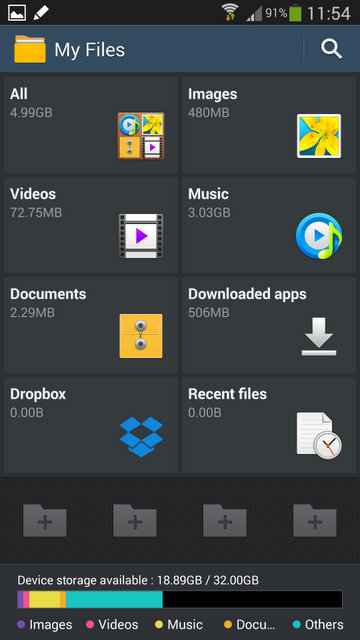The width and height of the screenshot is (360, 640).
Task: Click the yellow Music segment in storage bar
Action: tap(44, 599)
